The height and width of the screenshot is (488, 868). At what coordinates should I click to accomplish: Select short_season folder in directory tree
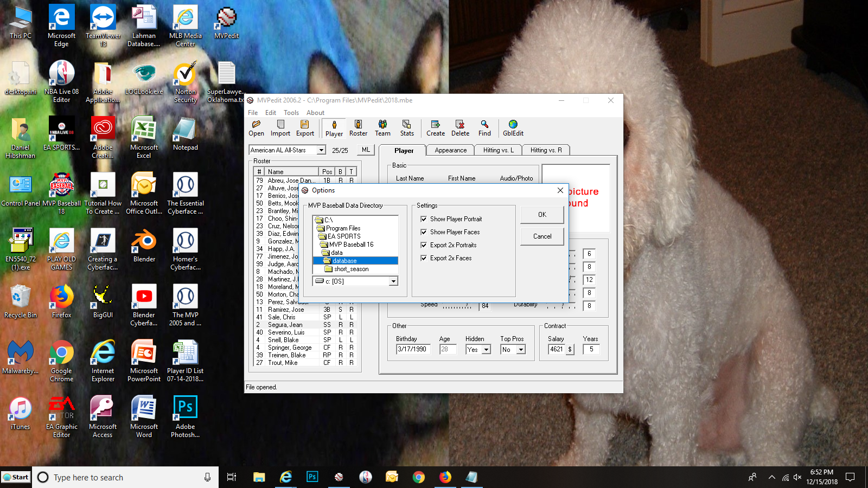tap(347, 269)
